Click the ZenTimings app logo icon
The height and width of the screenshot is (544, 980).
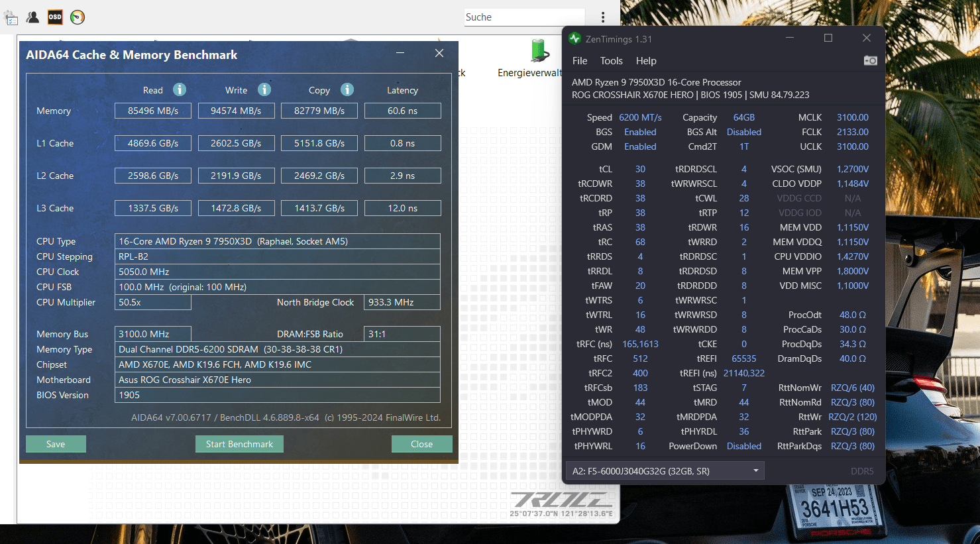pos(574,38)
